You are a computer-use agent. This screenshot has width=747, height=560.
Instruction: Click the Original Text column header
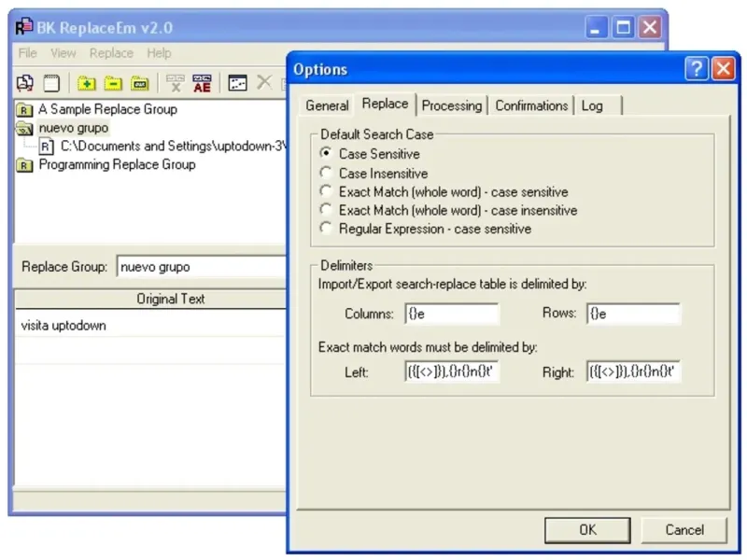[x=150, y=299]
